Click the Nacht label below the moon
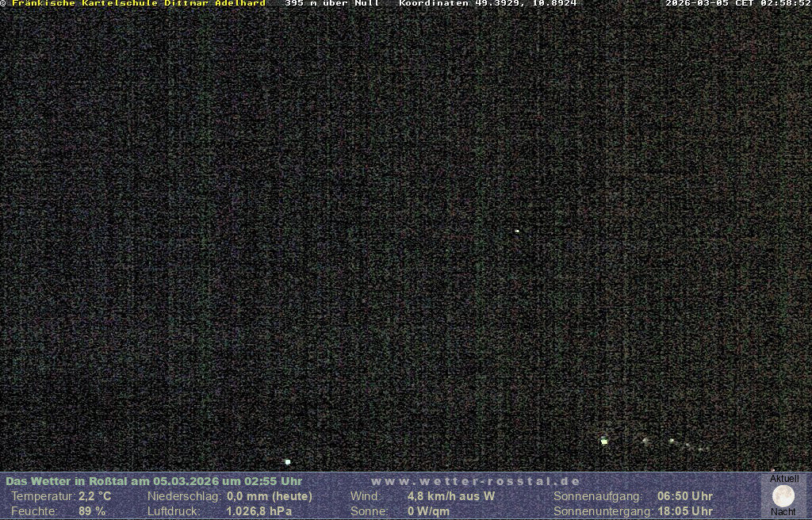 coord(783,512)
